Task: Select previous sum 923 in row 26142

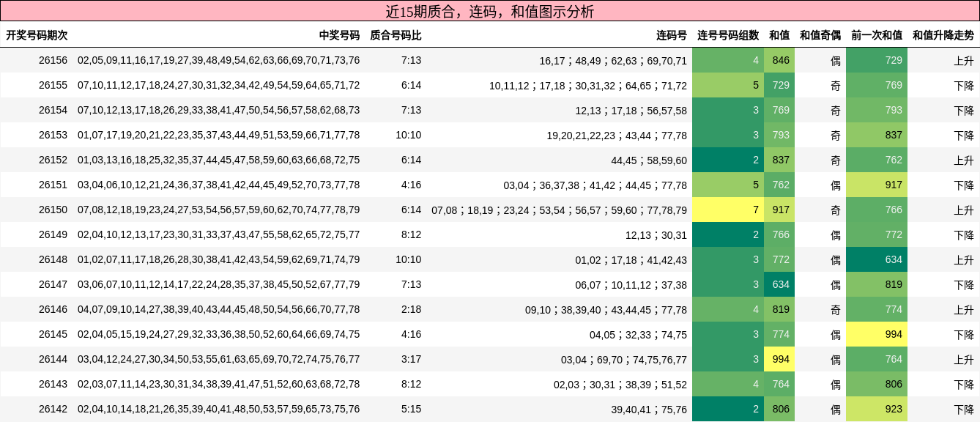Action: (877, 409)
